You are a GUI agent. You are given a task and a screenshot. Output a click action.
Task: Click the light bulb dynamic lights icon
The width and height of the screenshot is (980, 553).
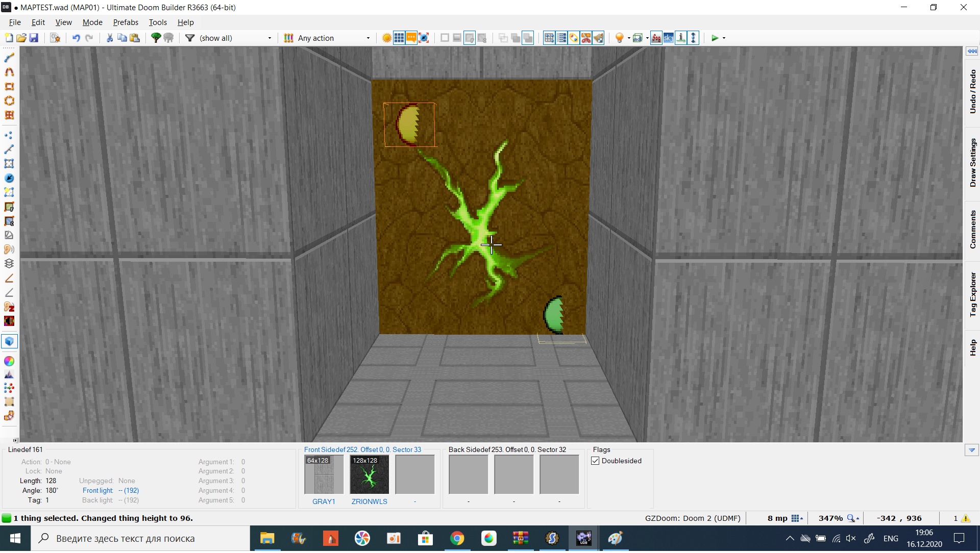click(620, 38)
